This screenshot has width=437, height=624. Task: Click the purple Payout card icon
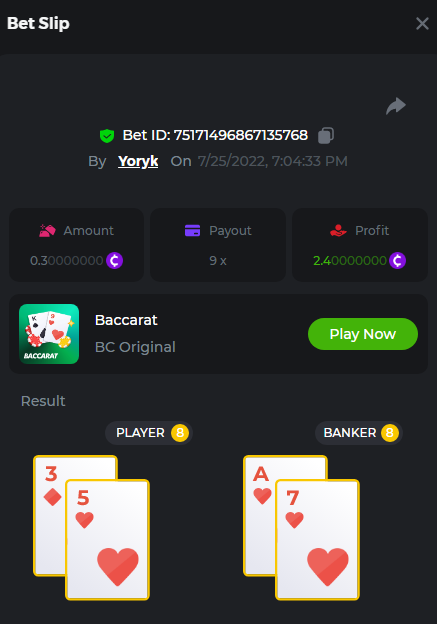193,230
